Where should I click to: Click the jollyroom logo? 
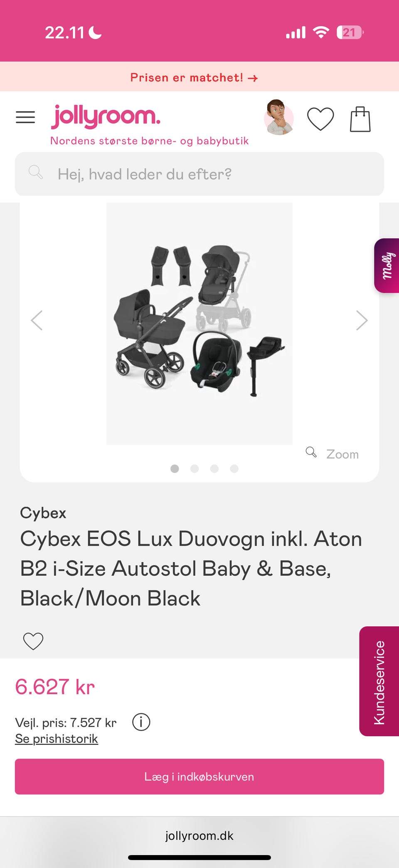point(106,116)
